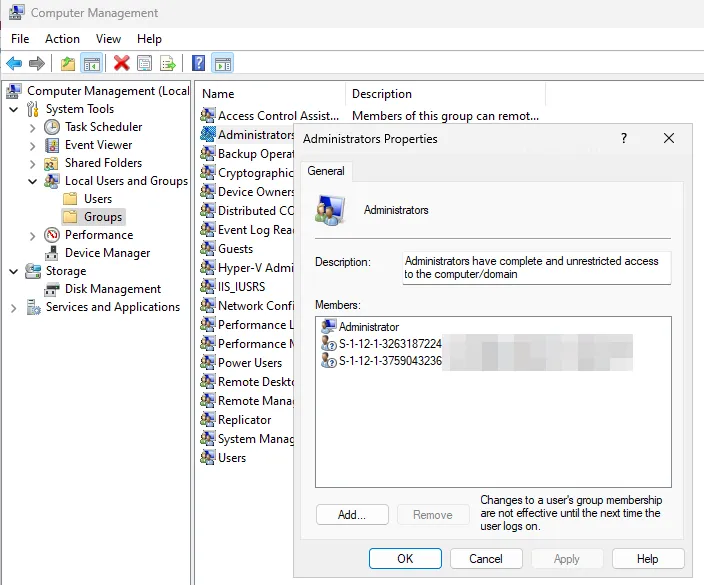Toggle Show/Hide Console Tree toolbar icon
Screen dimensions: 704x585
[x=92, y=63]
